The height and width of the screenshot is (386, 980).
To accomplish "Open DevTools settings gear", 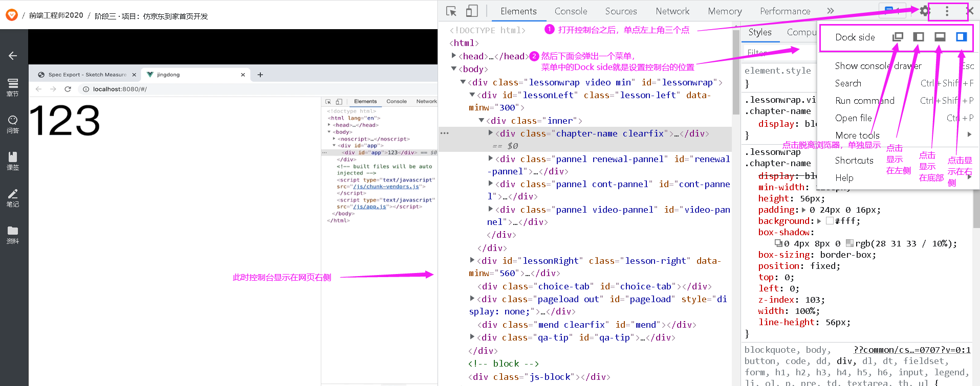I will click(x=925, y=11).
